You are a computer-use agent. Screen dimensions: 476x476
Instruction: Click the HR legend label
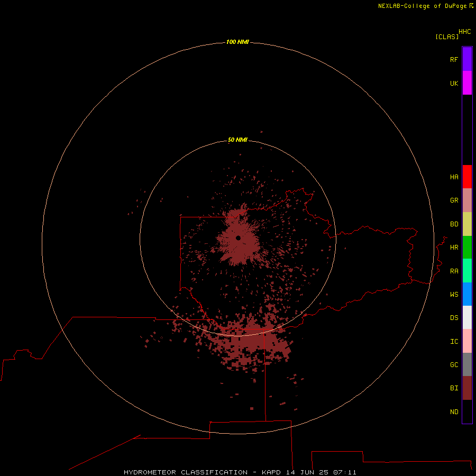(454, 248)
